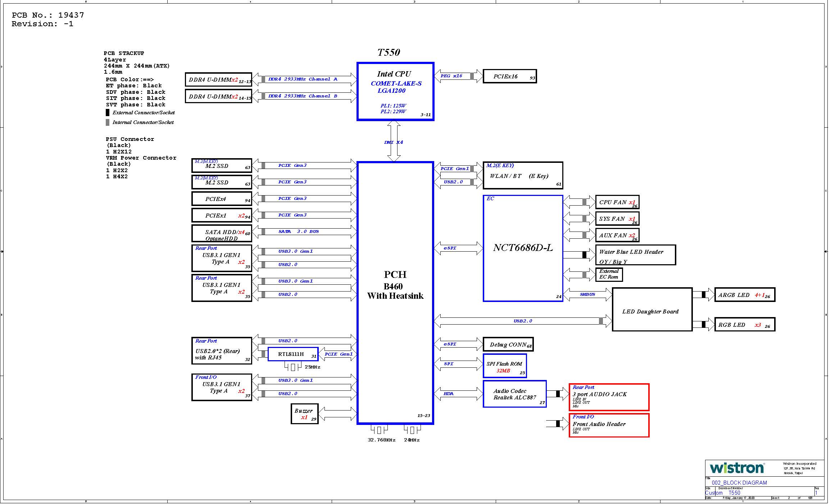The height and width of the screenshot is (504, 831).
Task: Click the Debug CONN box
Action: click(508, 344)
